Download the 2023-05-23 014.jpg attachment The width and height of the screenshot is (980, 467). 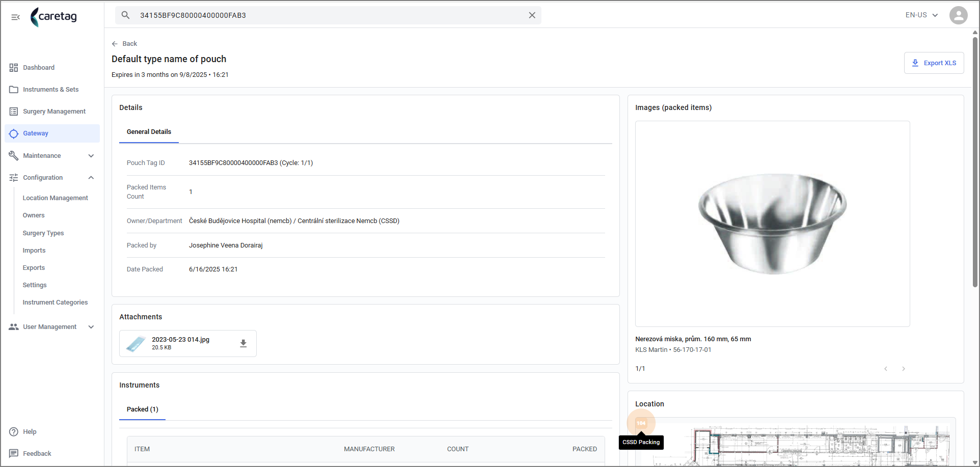243,344
